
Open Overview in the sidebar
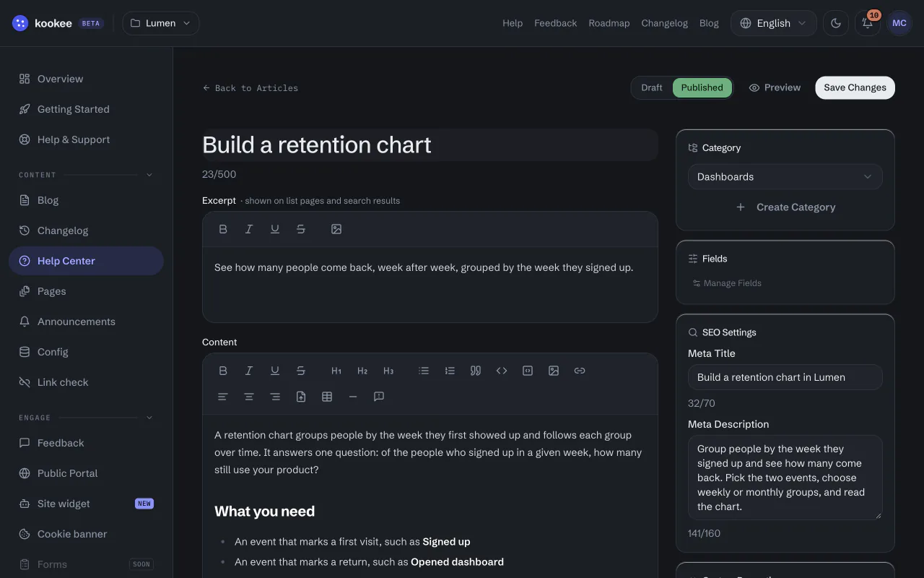point(87,79)
